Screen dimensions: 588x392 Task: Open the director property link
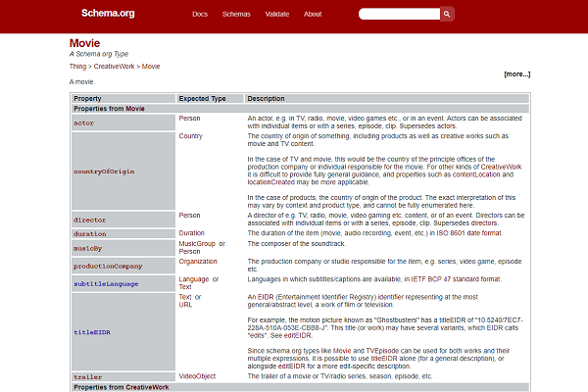[x=89, y=220]
